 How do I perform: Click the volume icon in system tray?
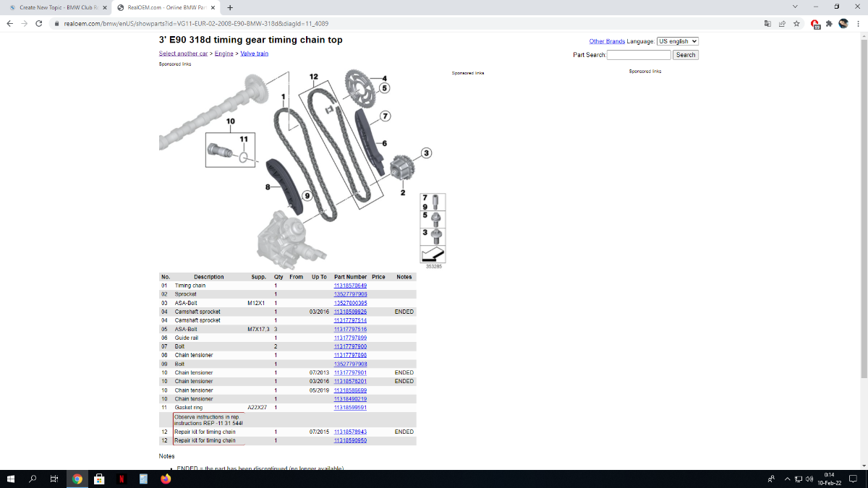(x=809, y=479)
